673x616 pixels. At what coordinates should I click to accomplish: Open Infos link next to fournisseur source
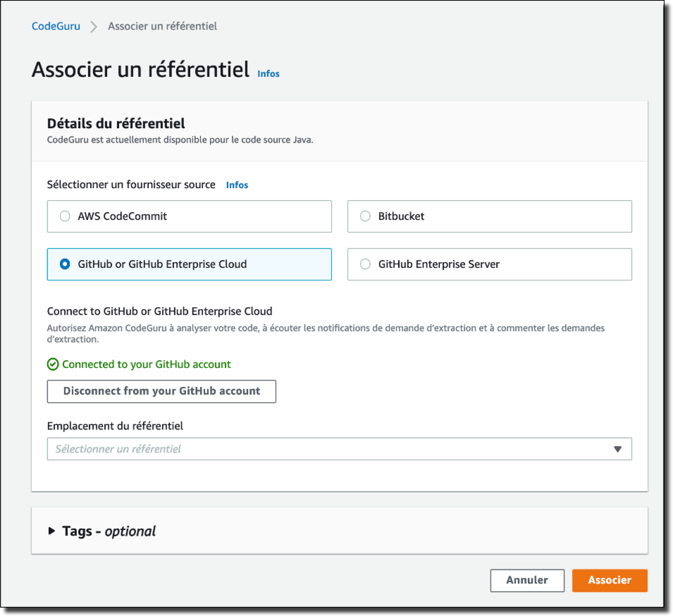point(237,185)
